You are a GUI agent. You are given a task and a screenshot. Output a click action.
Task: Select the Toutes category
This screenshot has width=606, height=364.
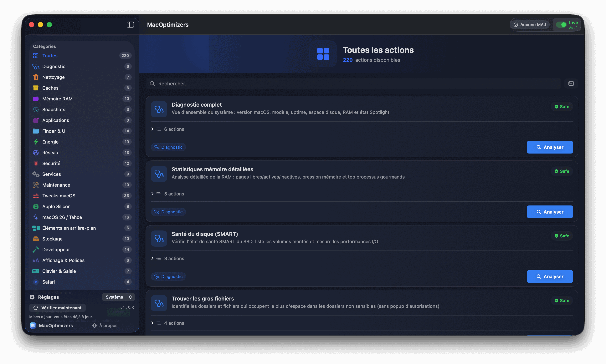pos(50,56)
